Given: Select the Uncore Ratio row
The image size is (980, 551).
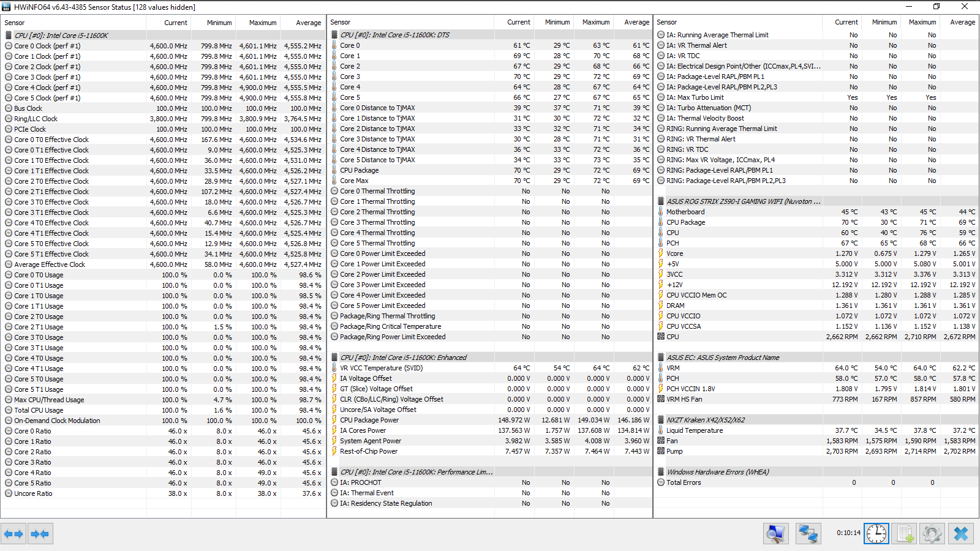Looking at the screenshot, I should click(164, 493).
